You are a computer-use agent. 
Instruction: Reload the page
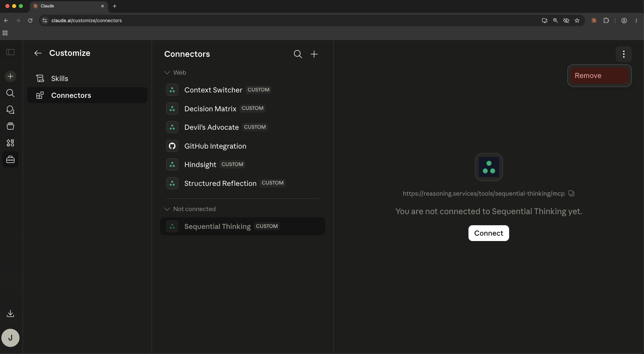tap(30, 21)
